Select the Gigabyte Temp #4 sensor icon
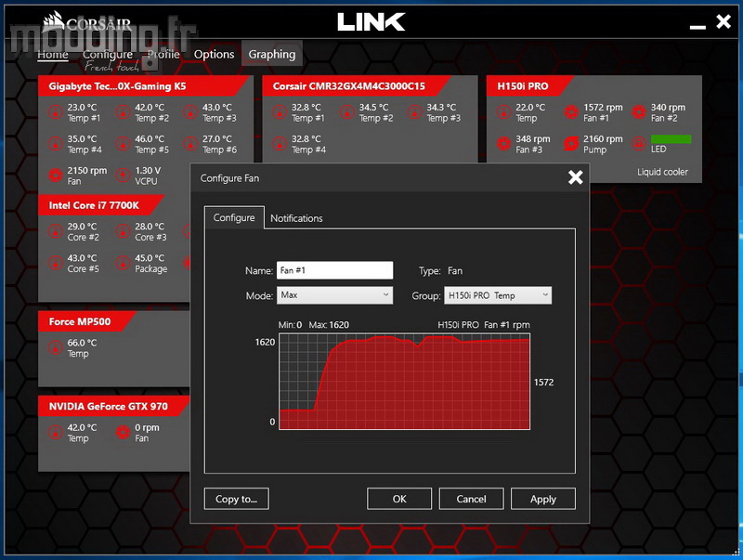The height and width of the screenshot is (560, 743). (x=56, y=144)
